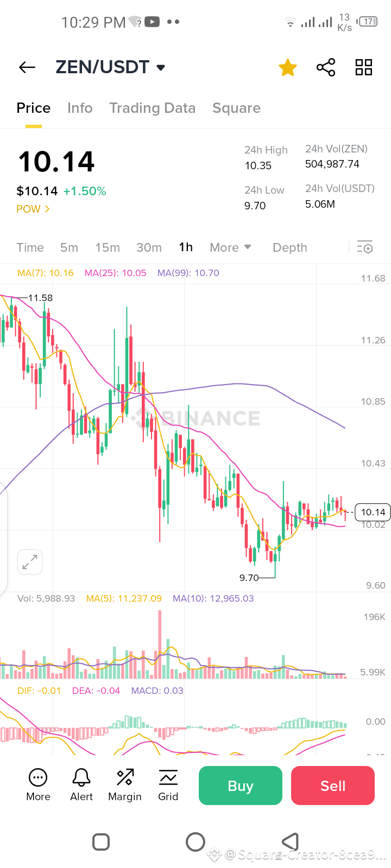
Task: Tap the More options icon at bottom left
Action: 38,785
